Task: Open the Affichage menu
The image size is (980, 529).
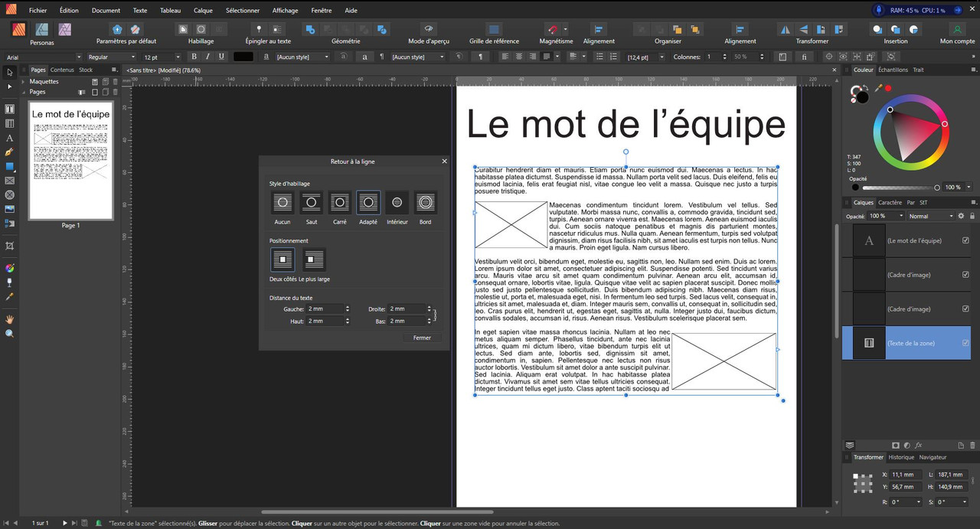Action: coord(286,11)
